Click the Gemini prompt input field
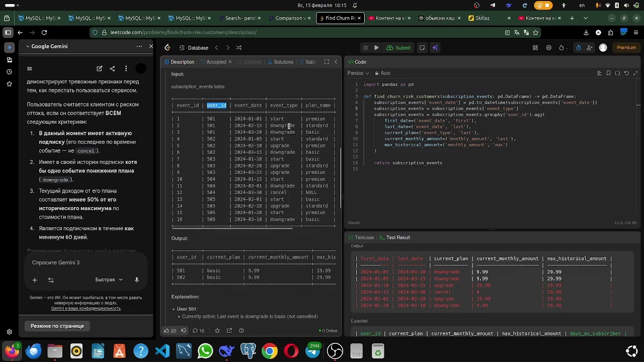 click(x=86, y=262)
